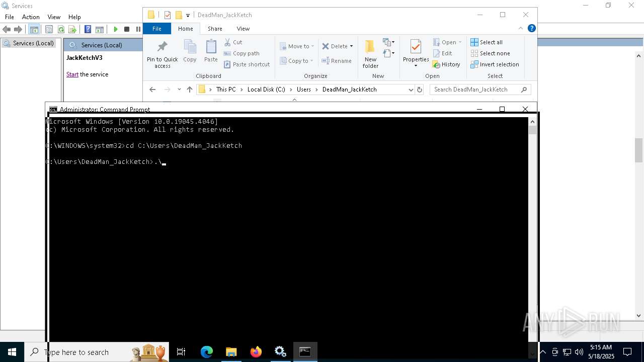Click the Start link for JackKetchV3 service
This screenshot has width=644, height=362.
pyautogui.click(x=72, y=74)
